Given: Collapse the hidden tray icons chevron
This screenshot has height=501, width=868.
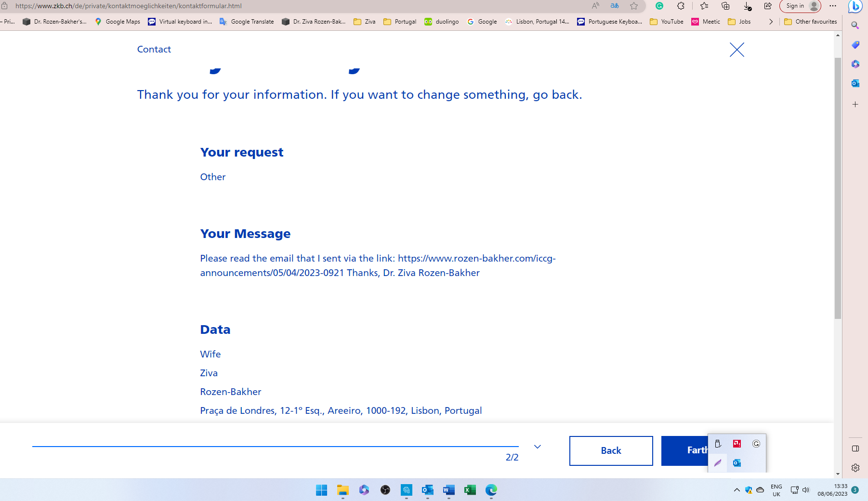Looking at the screenshot, I should (x=736, y=490).
